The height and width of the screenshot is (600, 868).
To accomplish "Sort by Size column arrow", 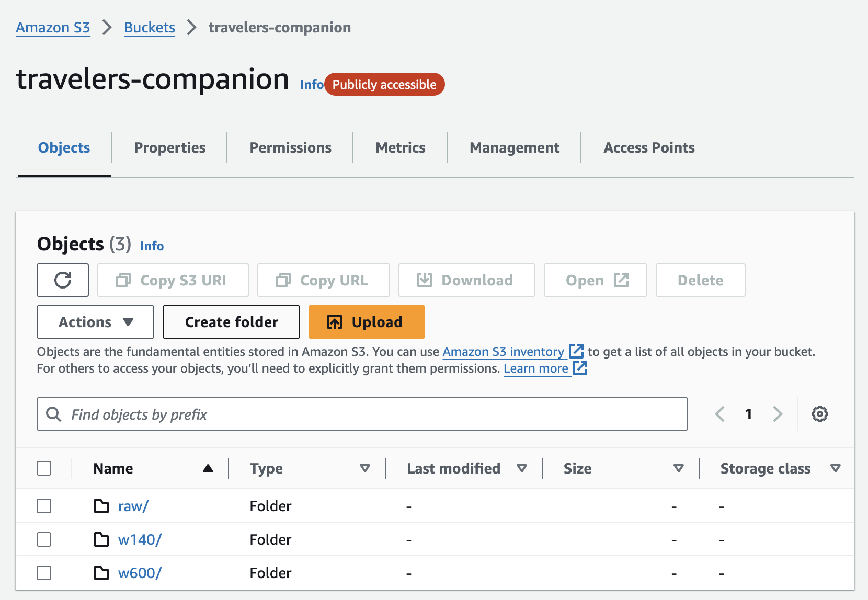I will point(679,468).
